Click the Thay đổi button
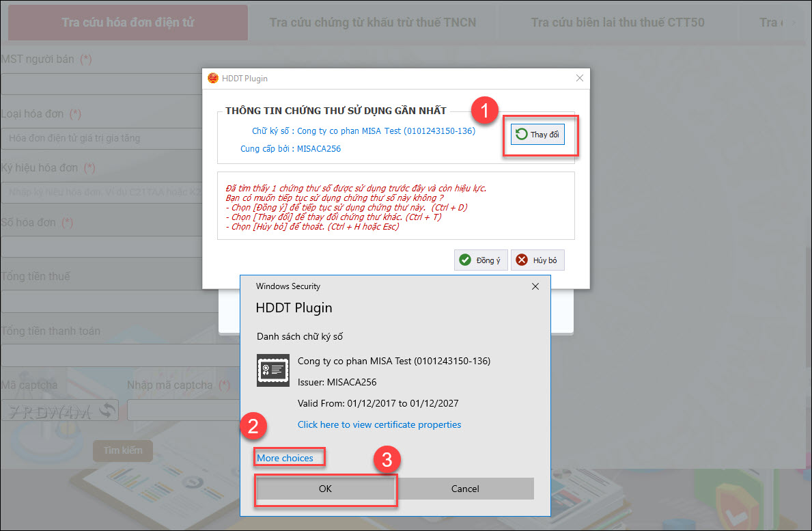The width and height of the screenshot is (812, 531). click(537, 135)
